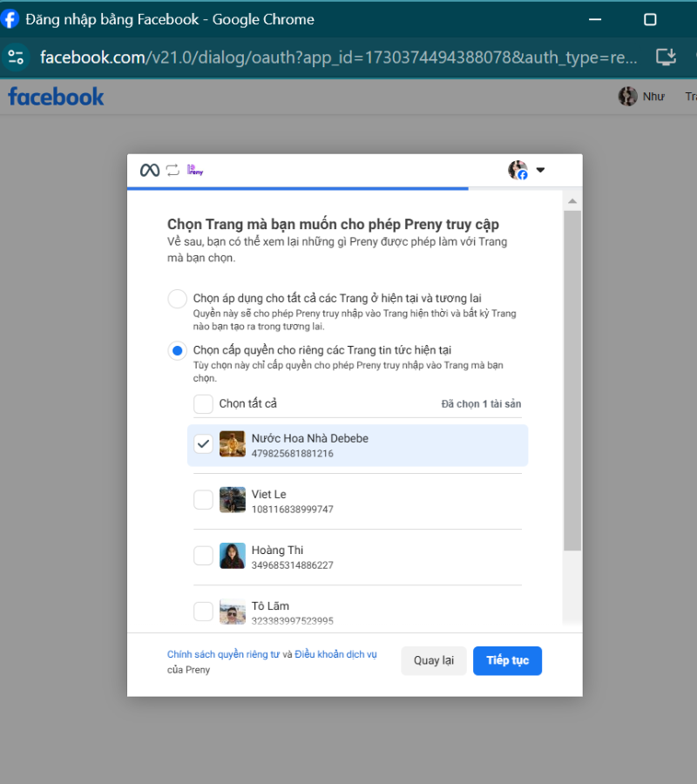The height and width of the screenshot is (784, 697).
Task: Expand the account switcher dropdown arrow
Action: pyautogui.click(x=540, y=170)
